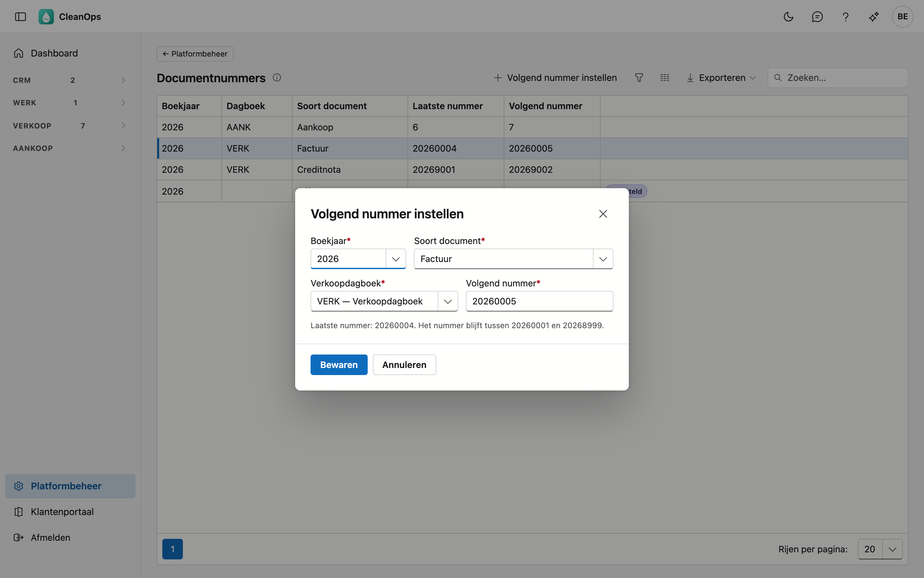Switch to dark mode moon icon
924x578 pixels.
(x=789, y=16)
